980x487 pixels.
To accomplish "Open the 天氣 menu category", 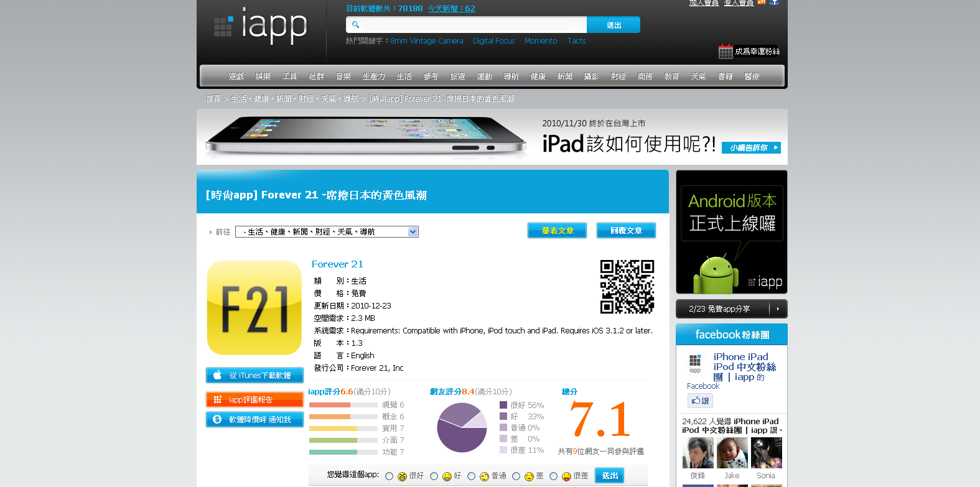I will point(698,77).
